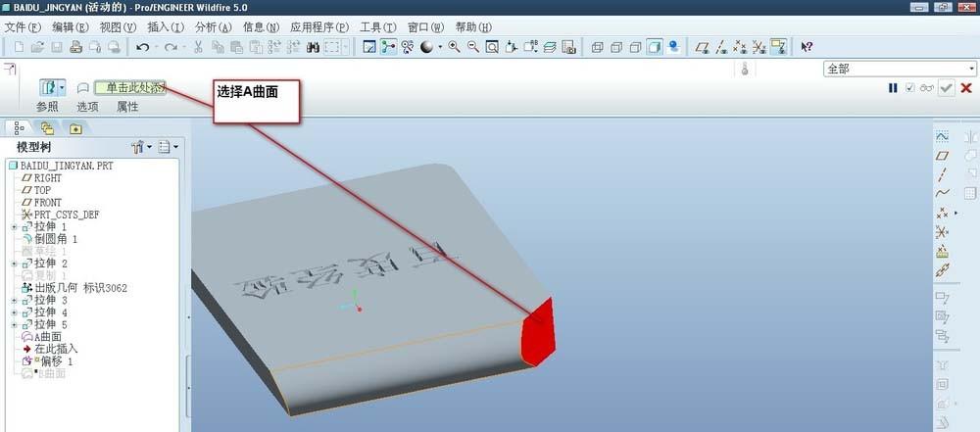Image resolution: width=980 pixels, height=432 pixels.
Task: Open the 文件(F) menu
Action: coord(24,27)
